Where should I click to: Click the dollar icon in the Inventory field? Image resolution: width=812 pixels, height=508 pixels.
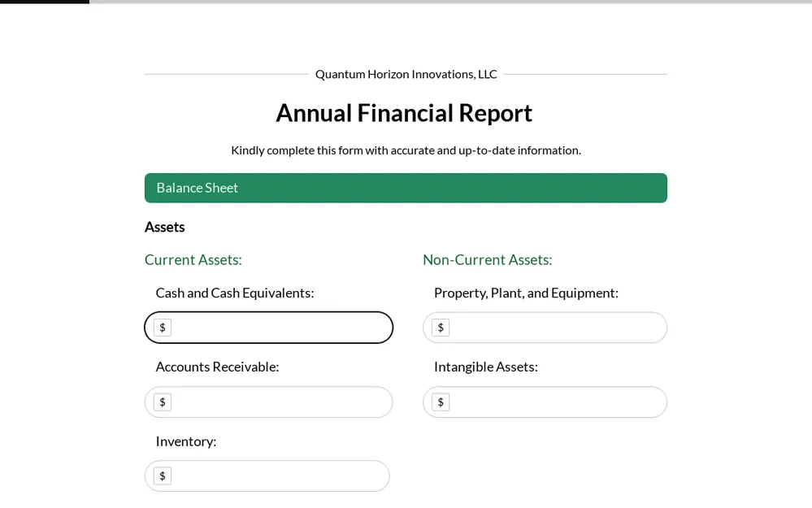163,476
